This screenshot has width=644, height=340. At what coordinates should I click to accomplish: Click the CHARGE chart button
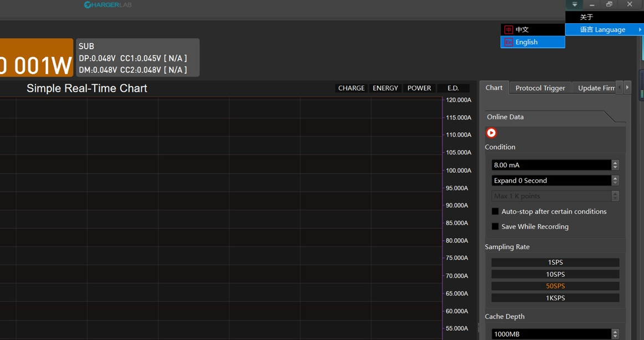(x=351, y=88)
